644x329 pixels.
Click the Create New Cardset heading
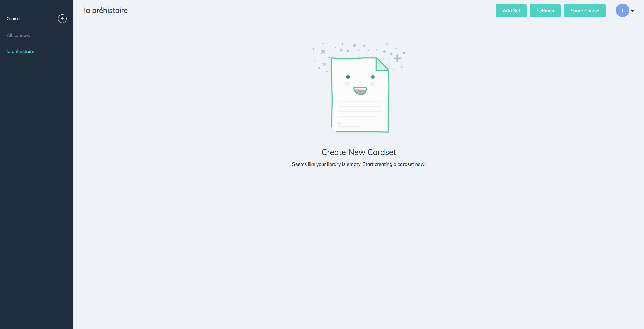[x=359, y=152]
